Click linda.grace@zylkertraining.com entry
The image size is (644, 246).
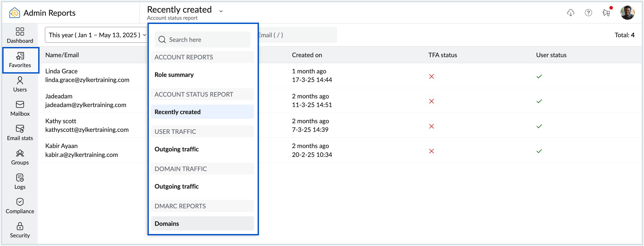(x=87, y=80)
